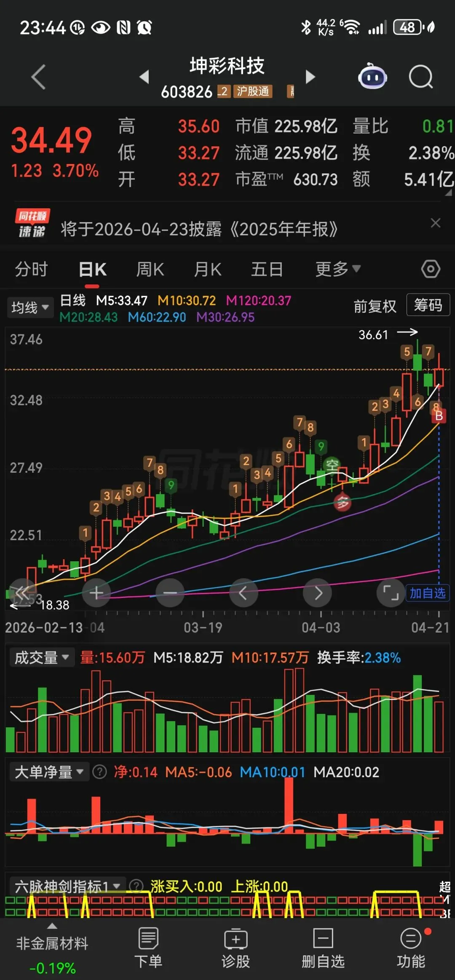Viewport: 455px width, 980px height.
Task: Open 同花顺速递 news label
Action: pos(32,223)
